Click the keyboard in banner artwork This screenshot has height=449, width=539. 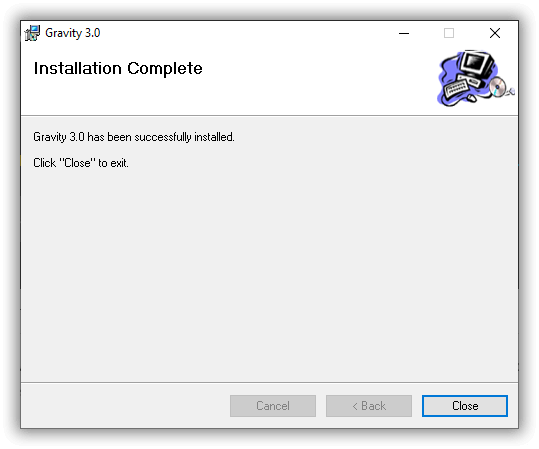pos(456,88)
